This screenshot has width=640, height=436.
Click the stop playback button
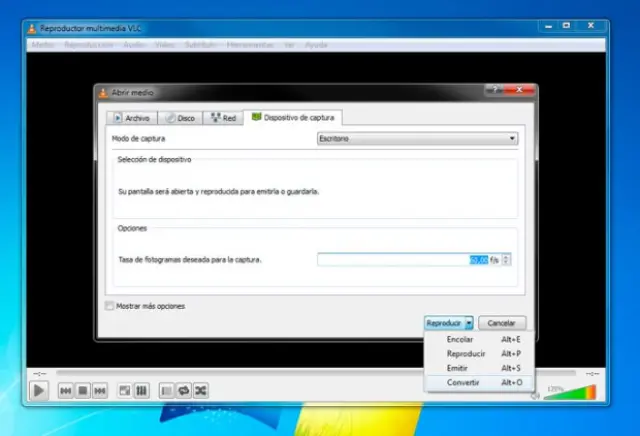point(84,390)
